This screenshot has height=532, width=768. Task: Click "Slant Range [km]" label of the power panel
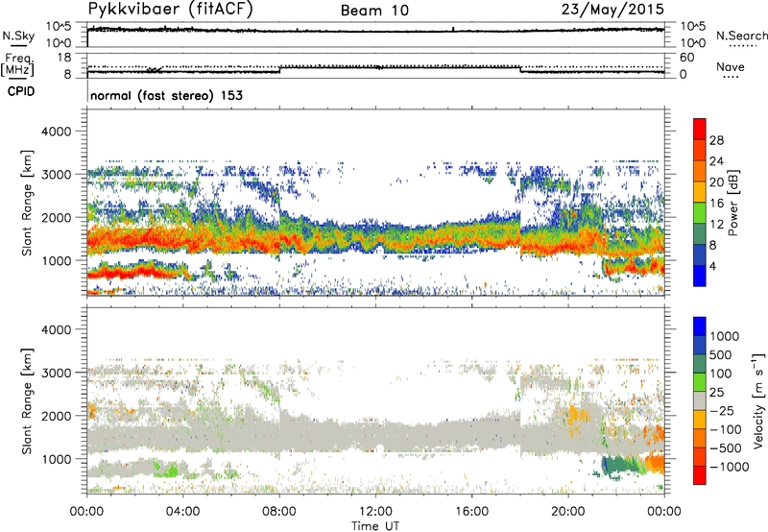click(x=27, y=203)
